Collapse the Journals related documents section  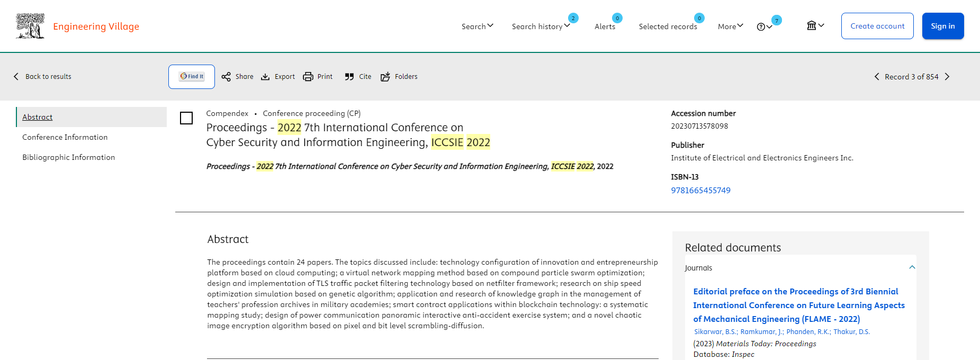pos(912,267)
